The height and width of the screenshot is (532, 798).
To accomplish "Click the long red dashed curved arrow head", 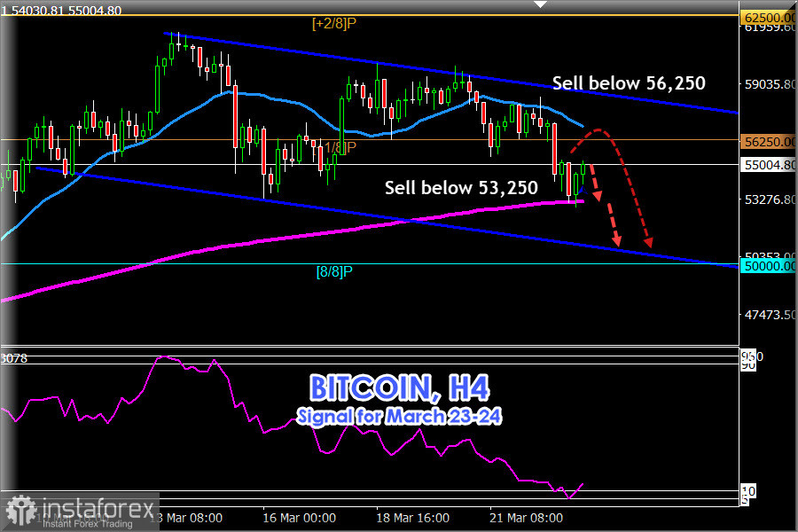I will [x=648, y=239].
